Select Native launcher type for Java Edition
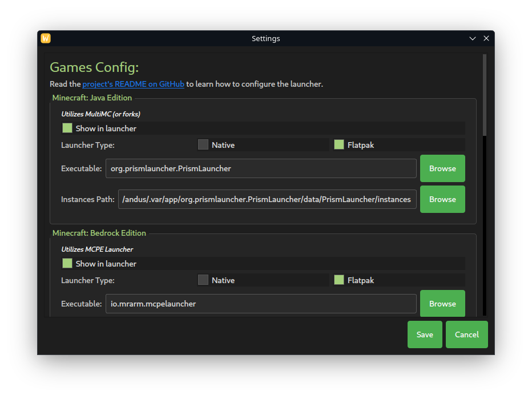This screenshot has height=399, width=532. [203, 145]
